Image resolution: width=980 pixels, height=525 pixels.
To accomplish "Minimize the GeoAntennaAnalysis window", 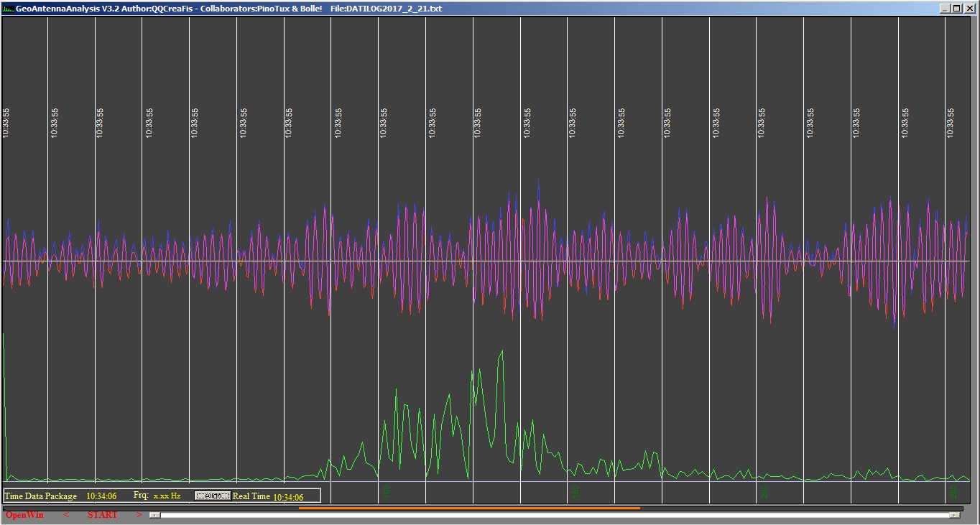I will (944, 8).
